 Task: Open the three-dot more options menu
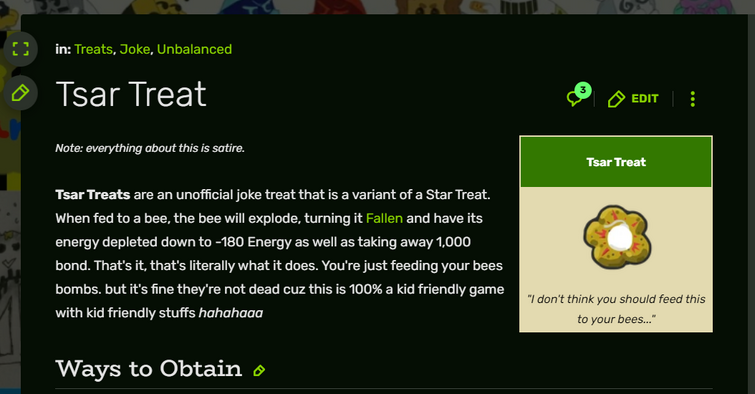coord(692,99)
